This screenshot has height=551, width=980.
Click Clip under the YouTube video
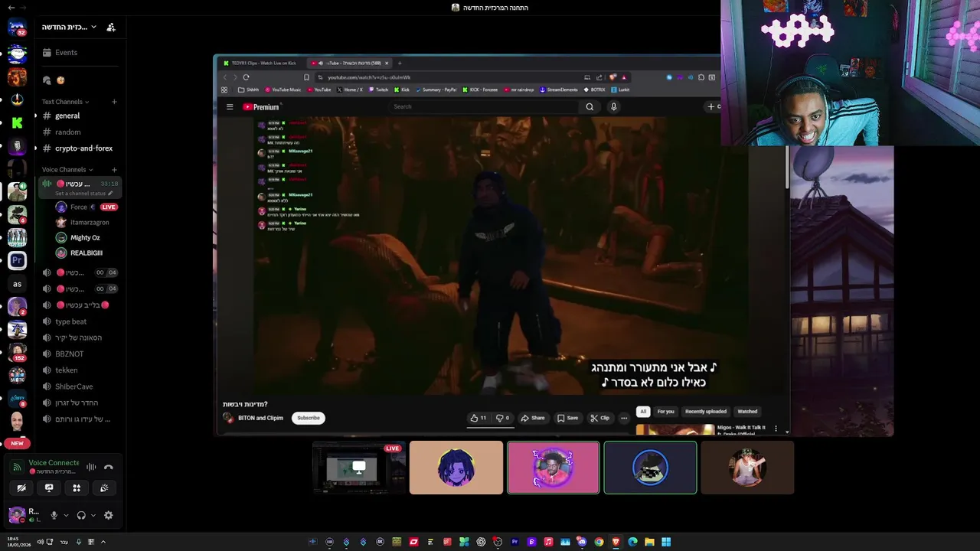(x=600, y=418)
